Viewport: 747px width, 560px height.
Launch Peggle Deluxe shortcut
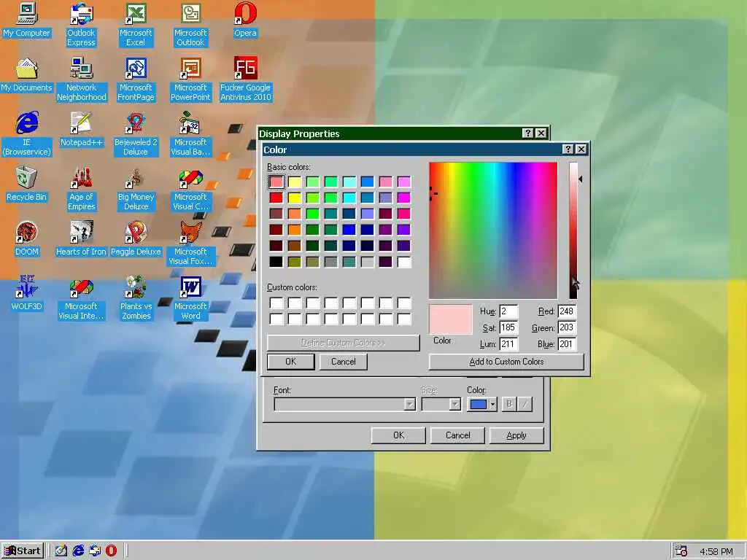click(136, 239)
